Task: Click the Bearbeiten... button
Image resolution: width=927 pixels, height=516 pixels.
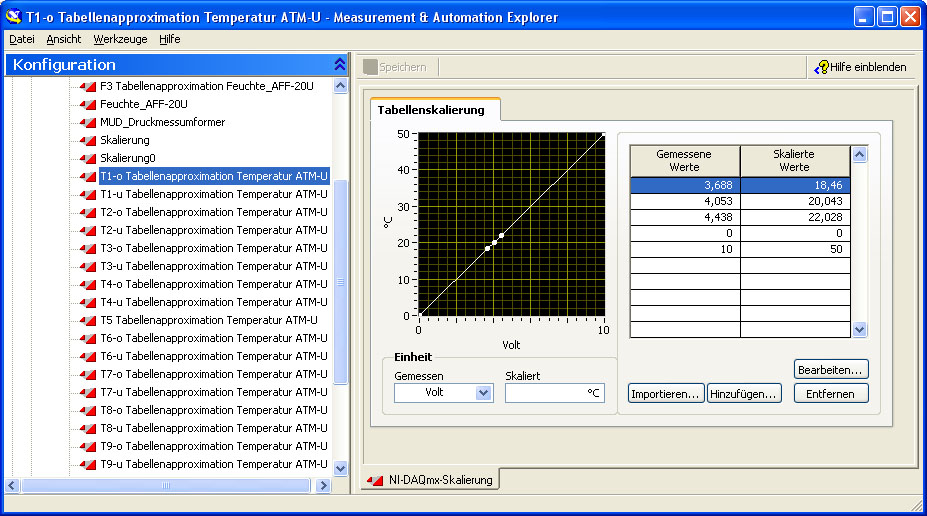Action: pos(831,369)
